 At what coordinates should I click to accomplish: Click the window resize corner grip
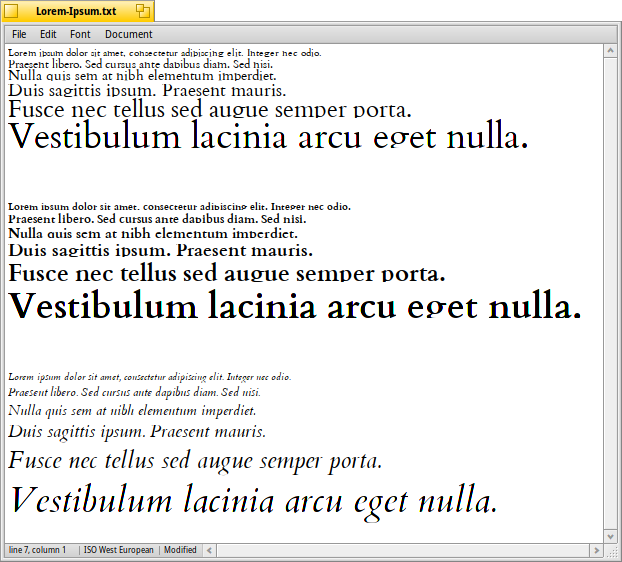(612, 551)
